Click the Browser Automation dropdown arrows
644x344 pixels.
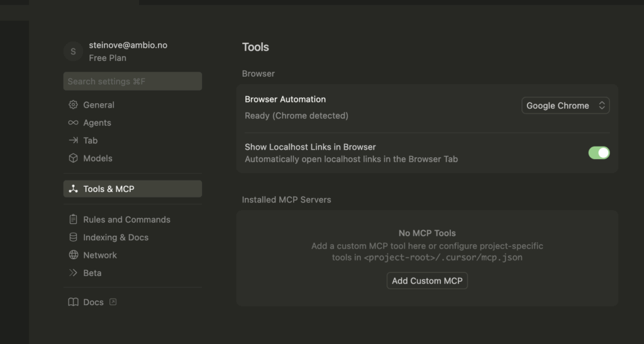pos(602,106)
